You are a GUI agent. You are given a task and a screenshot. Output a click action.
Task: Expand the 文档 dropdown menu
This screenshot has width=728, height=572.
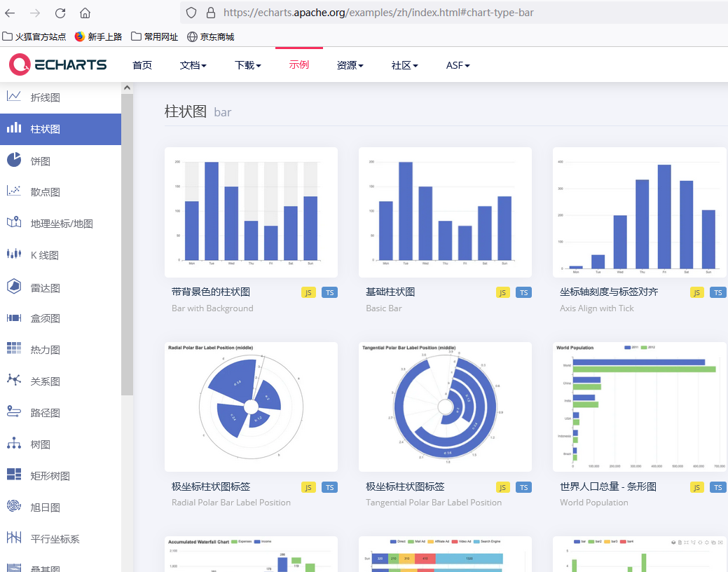click(x=193, y=65)
